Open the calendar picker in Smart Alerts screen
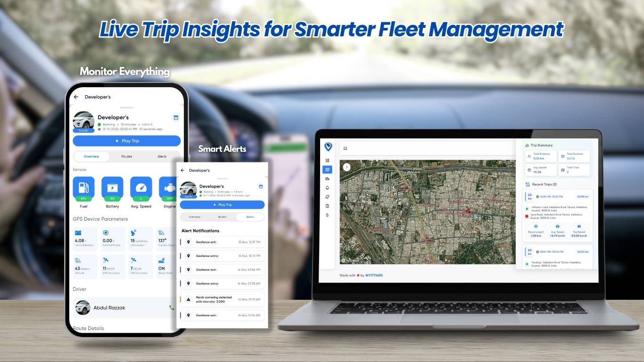Screen dimensions: 644x362 click(x=260, y=187)
